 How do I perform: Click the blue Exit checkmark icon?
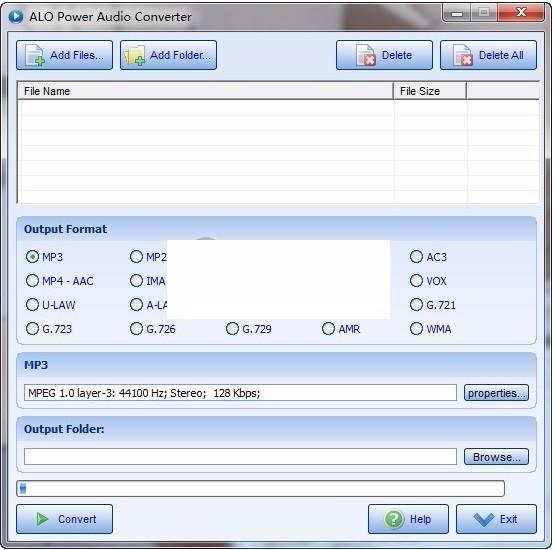pos(484,520)
